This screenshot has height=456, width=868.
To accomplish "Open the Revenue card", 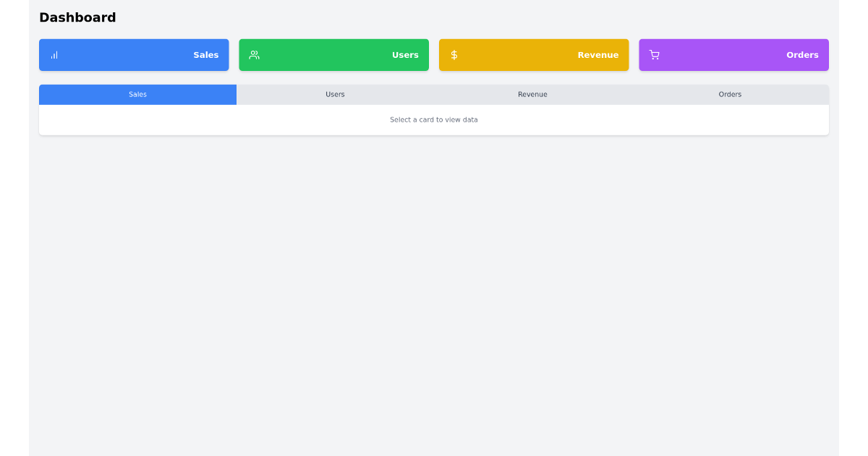I will 534,54.
